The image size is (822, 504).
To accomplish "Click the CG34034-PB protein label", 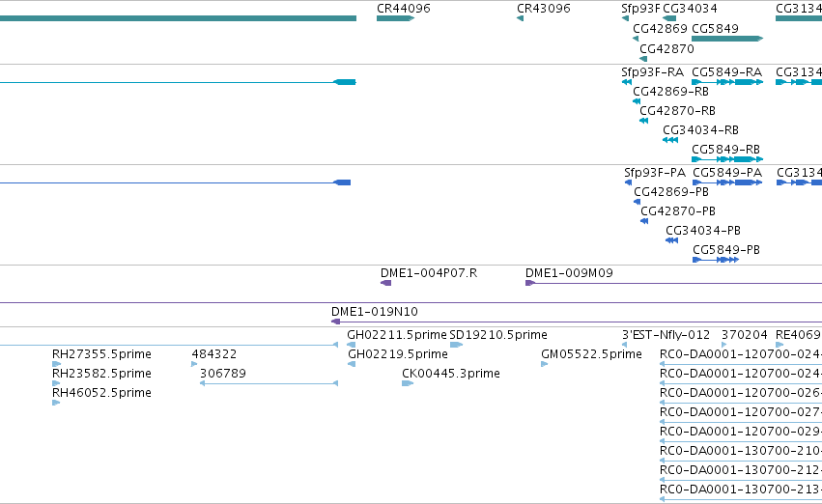I will 703,231.
